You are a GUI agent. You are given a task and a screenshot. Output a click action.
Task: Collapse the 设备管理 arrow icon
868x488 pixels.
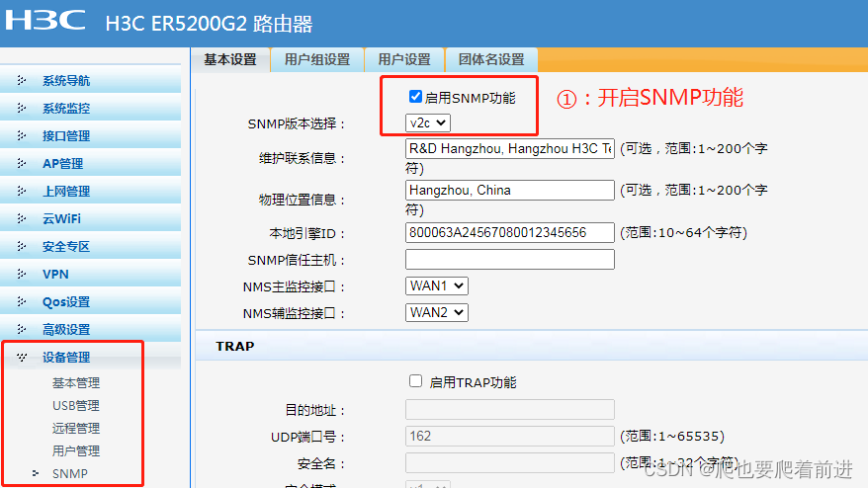22,357
